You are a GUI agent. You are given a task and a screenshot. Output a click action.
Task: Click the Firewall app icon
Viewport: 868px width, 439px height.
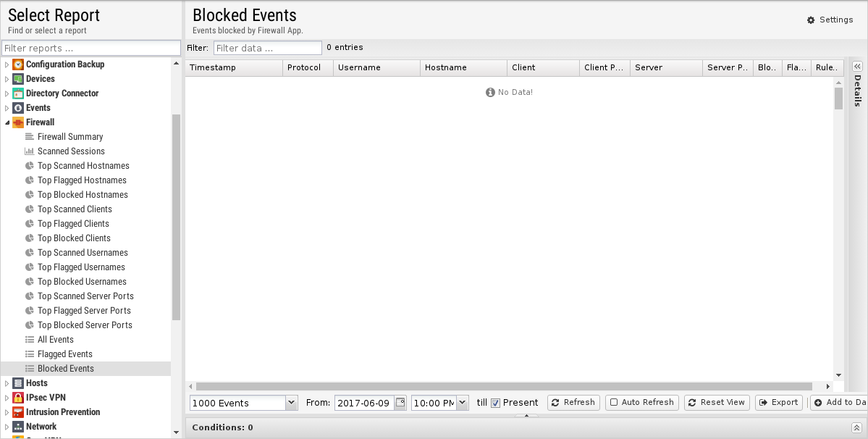[18, 122]
